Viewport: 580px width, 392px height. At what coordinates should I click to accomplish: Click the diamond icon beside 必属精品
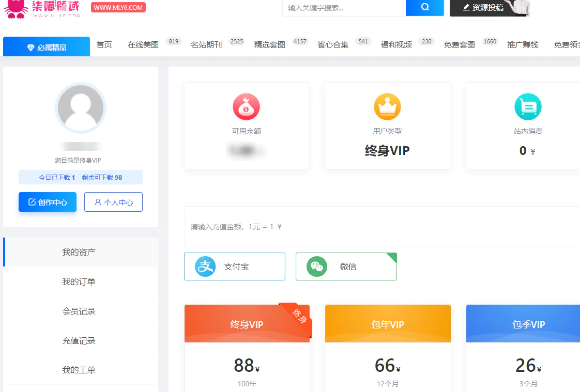[30, 48]
